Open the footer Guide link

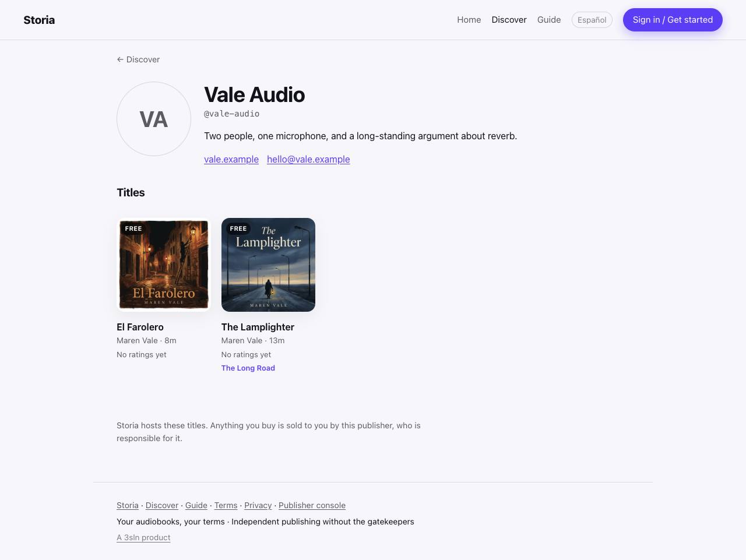point(196,505)
